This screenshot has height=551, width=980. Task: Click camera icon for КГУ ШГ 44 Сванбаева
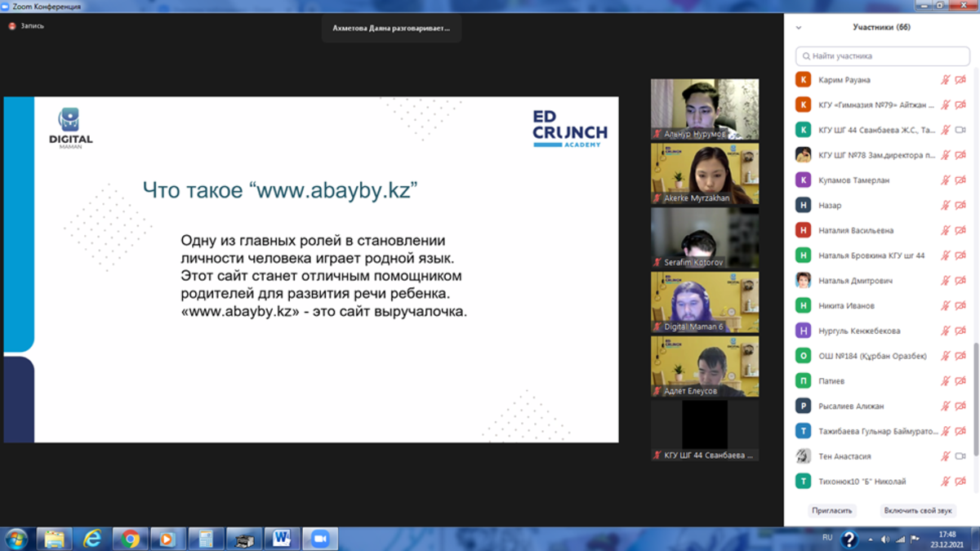[x=960, y=130]
